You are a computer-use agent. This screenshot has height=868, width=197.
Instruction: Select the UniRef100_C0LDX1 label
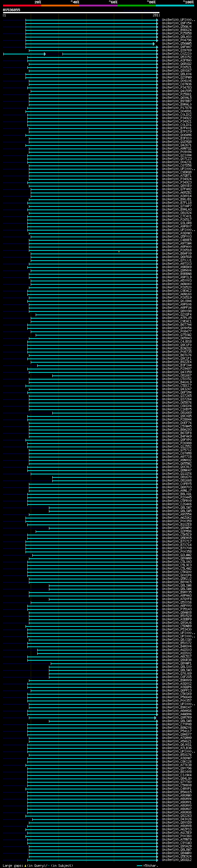(177, 125)
